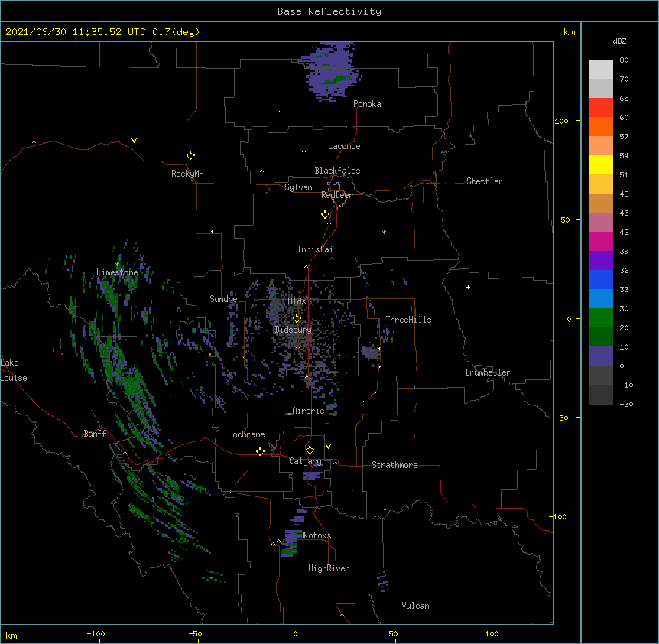Select the purple-blue 10 dBZ color swatch
The image size is (659, 644).
tap(601, 356)
